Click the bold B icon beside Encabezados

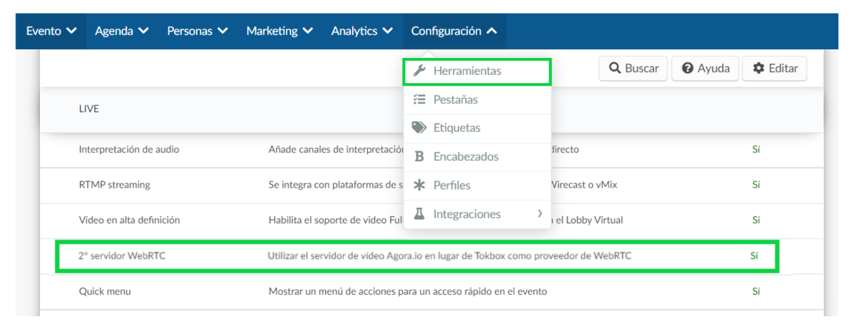point(419,157)
